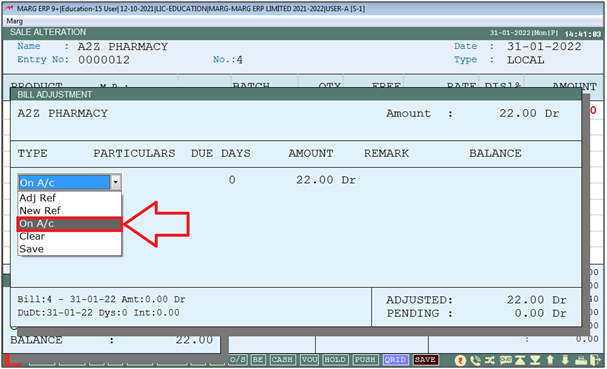Click the PENDING amount 0.00 Dr
This screenshot has height=369, width=607.
540,313
